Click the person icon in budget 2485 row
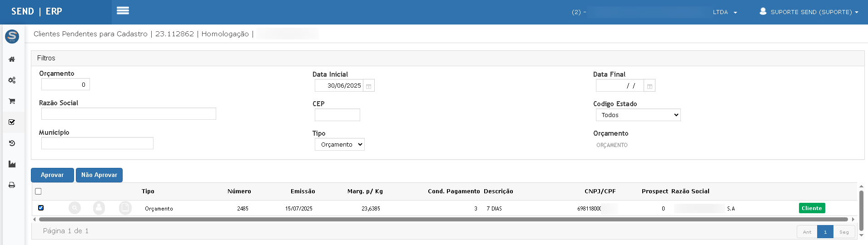 point(99,208)
